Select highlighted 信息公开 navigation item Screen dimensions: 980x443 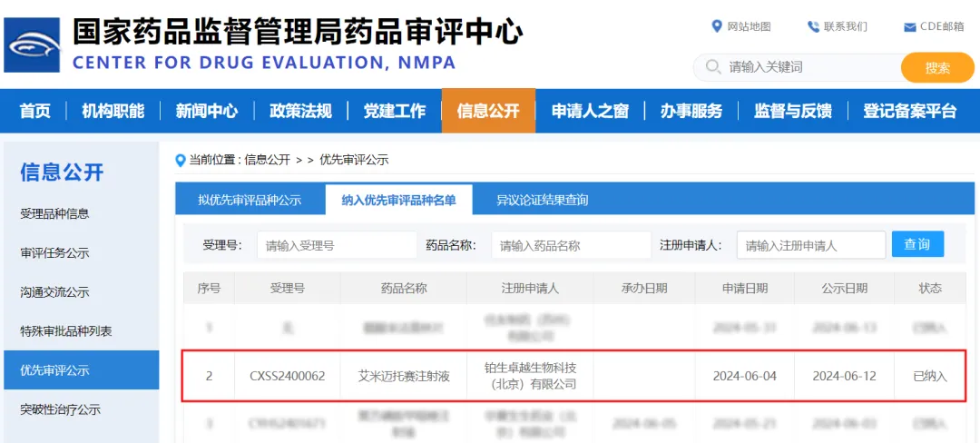[x=488, y=111]
